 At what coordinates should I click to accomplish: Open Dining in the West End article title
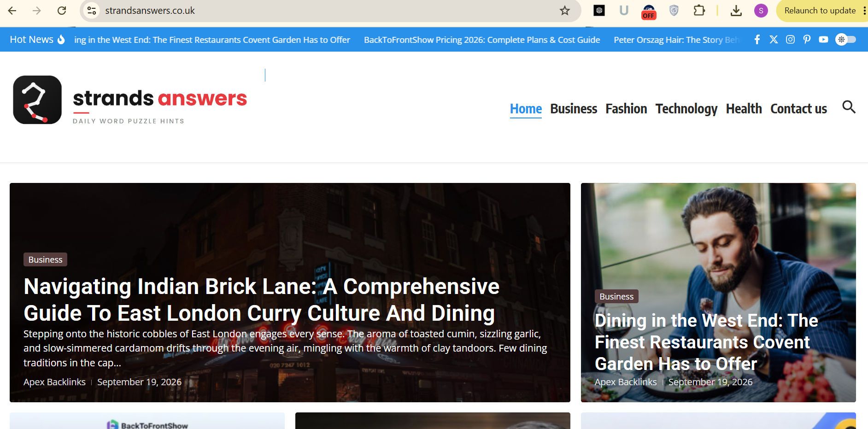pos(706,342)
